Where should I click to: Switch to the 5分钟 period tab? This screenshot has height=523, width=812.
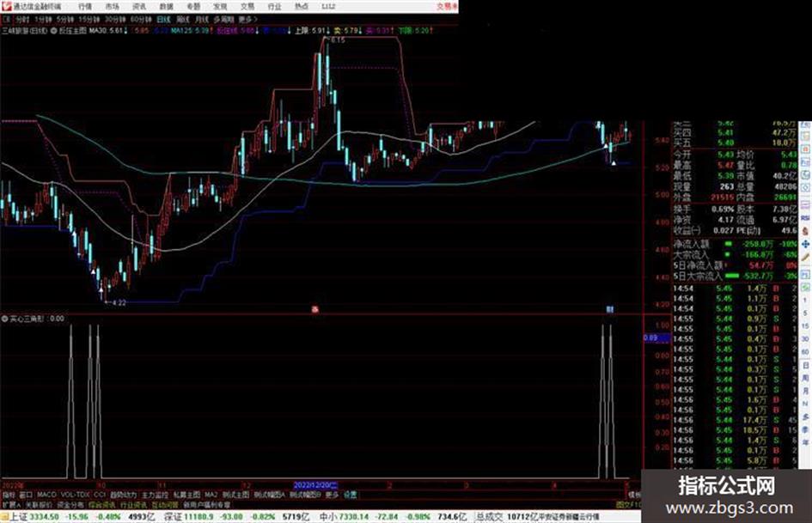(64, 19)
